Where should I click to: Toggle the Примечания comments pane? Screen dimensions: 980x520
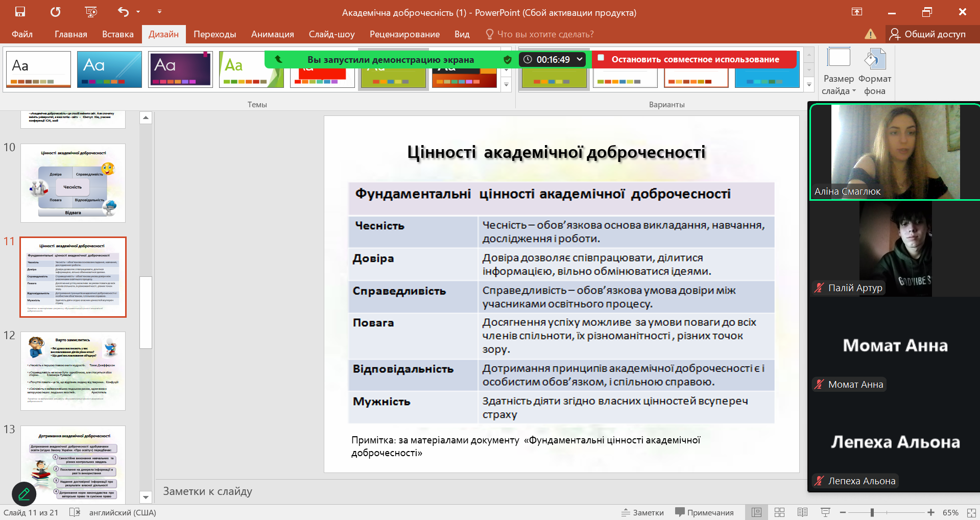(704, 512)
